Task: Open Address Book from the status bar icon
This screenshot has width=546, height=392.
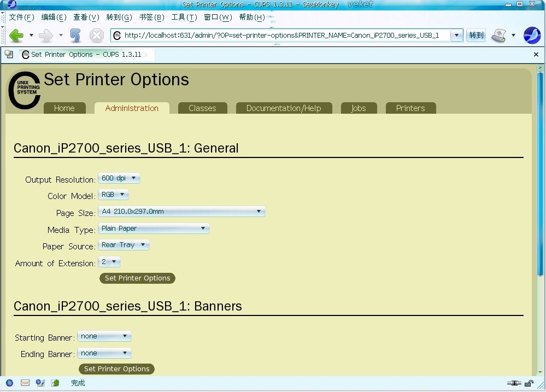Action: (55, 383)
